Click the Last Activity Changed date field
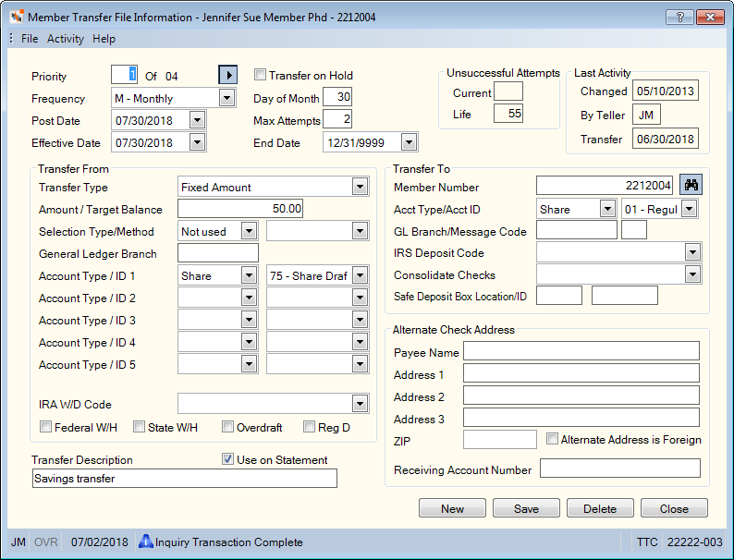 click(x=666, y=91)
